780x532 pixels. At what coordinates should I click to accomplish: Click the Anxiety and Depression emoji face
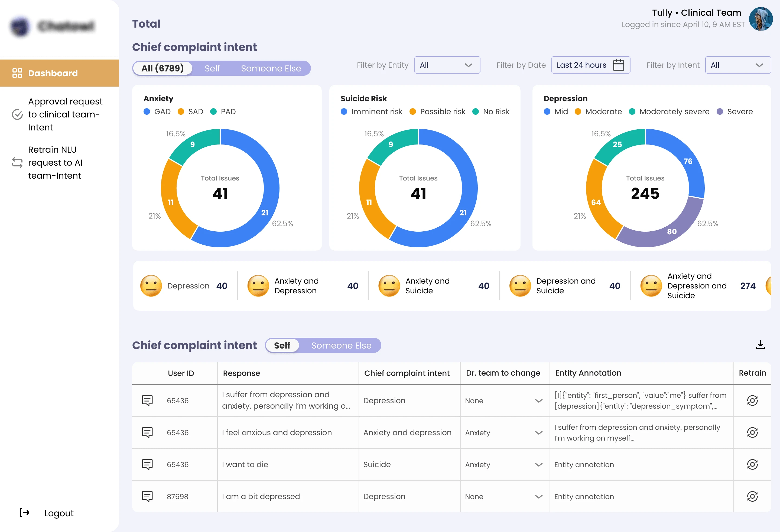(x=258, y=286)
